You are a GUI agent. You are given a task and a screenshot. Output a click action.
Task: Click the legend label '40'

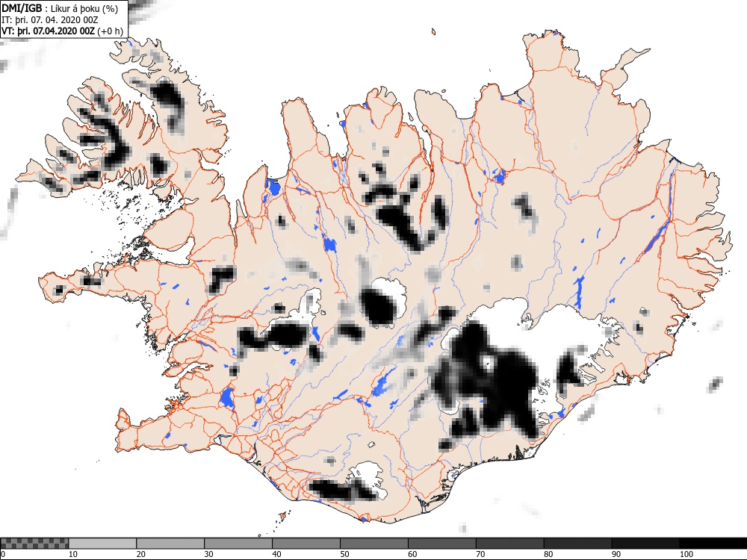click(x=277, y=554)
